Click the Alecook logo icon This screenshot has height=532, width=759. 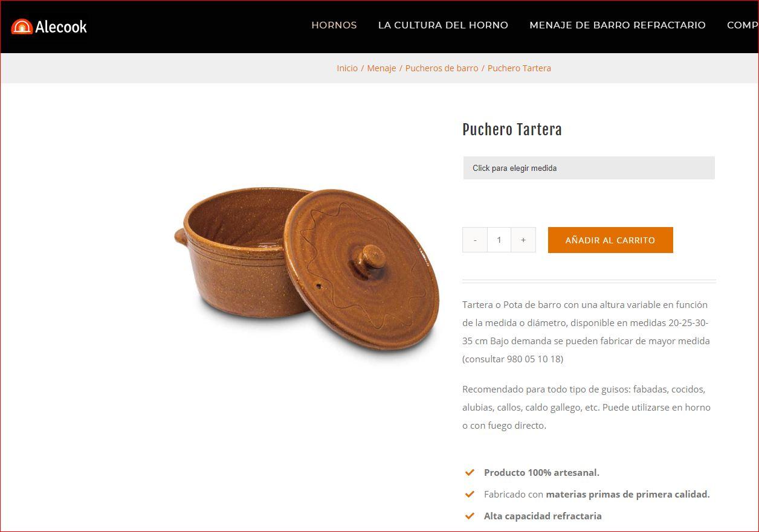click(x=22, y=27)
